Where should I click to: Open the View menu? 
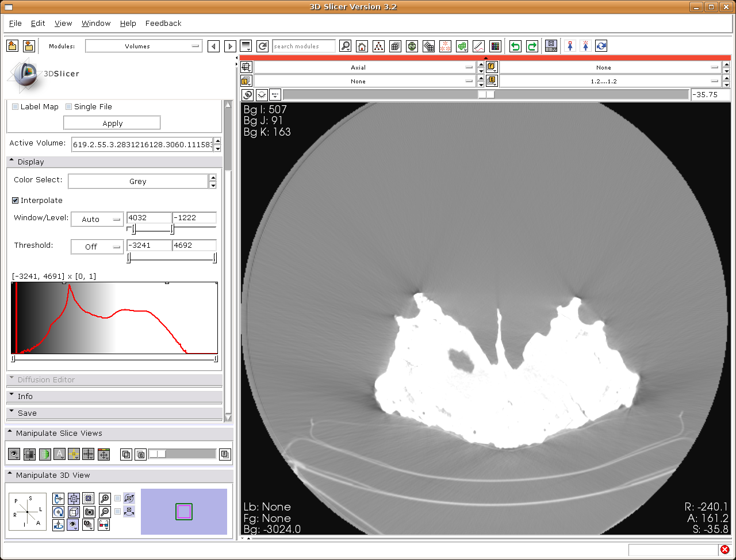point(63,23)
